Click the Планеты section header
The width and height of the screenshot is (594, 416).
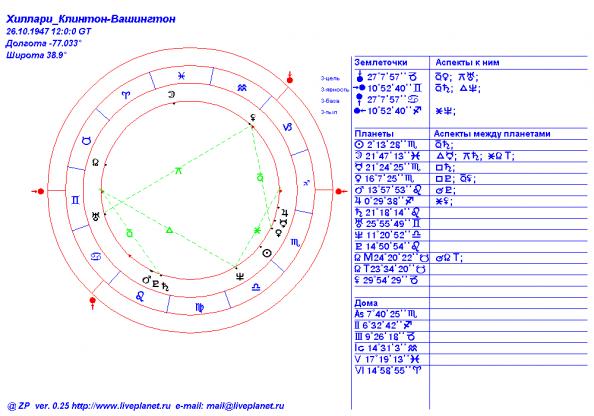(374, 133)
